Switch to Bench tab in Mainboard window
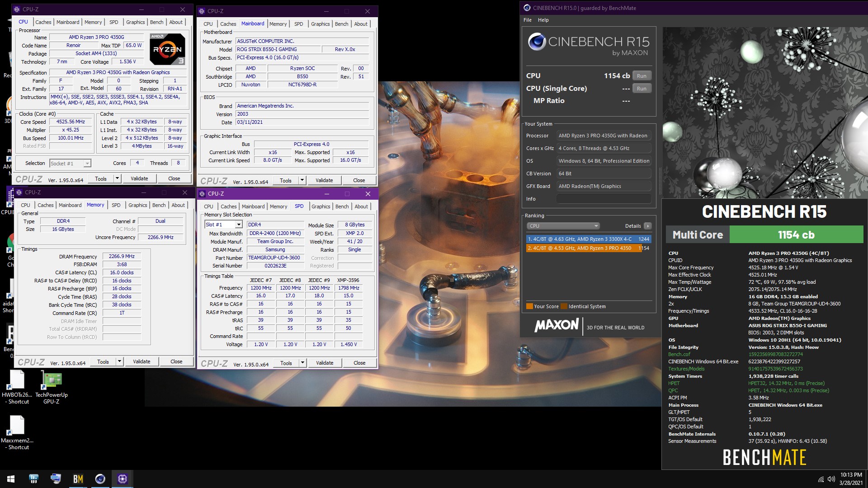Viewport: 868px width, 488px height. coord(342,24)
